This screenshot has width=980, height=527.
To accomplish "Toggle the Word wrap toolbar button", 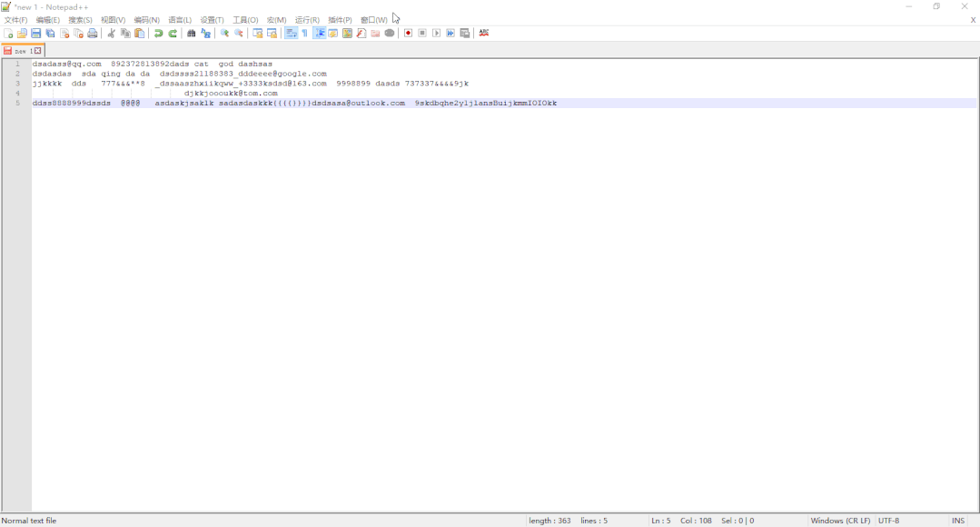I will pos(292,33).
